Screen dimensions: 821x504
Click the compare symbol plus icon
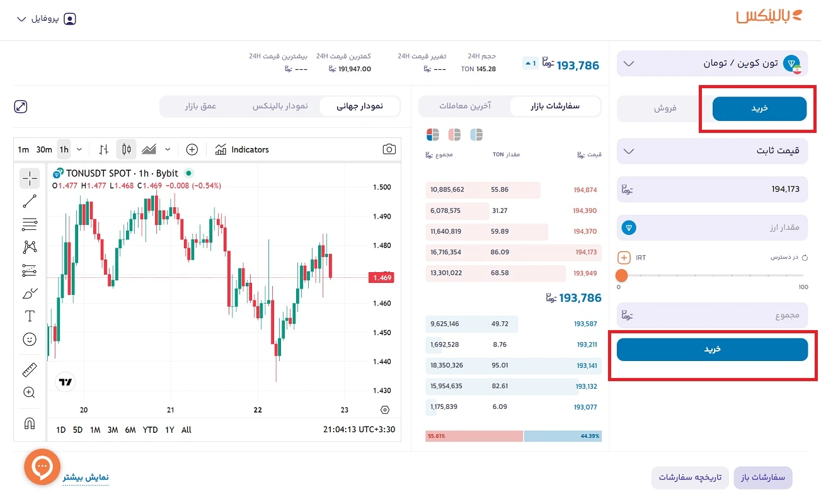pos(192,149)
